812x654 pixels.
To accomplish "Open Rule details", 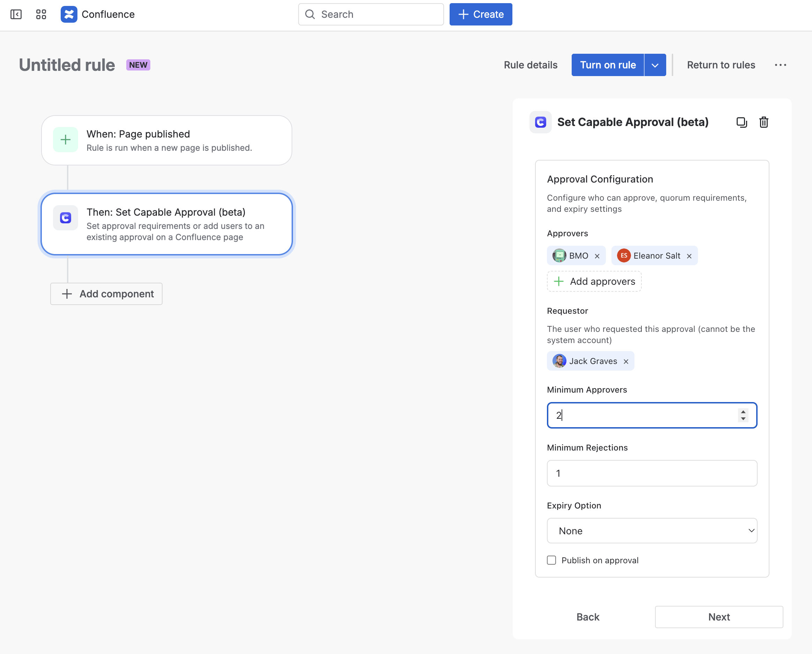I will 530,65.
